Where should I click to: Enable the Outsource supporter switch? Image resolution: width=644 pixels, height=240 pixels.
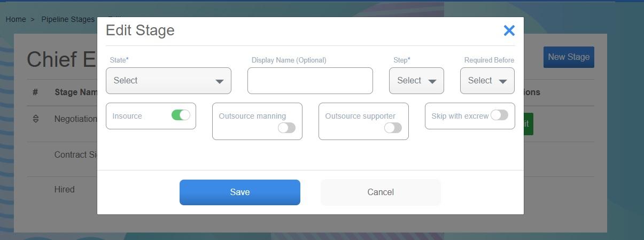[x=393, y=128]
